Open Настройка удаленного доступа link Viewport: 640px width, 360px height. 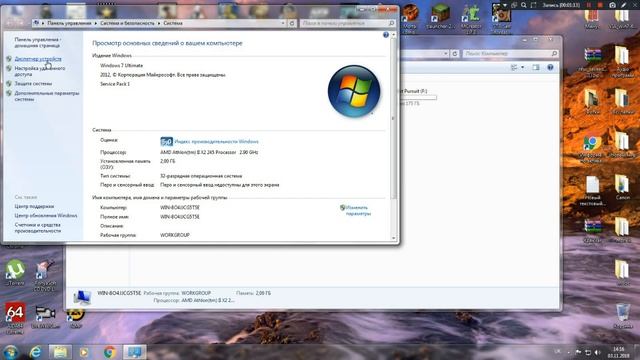[x=40, y=71]
